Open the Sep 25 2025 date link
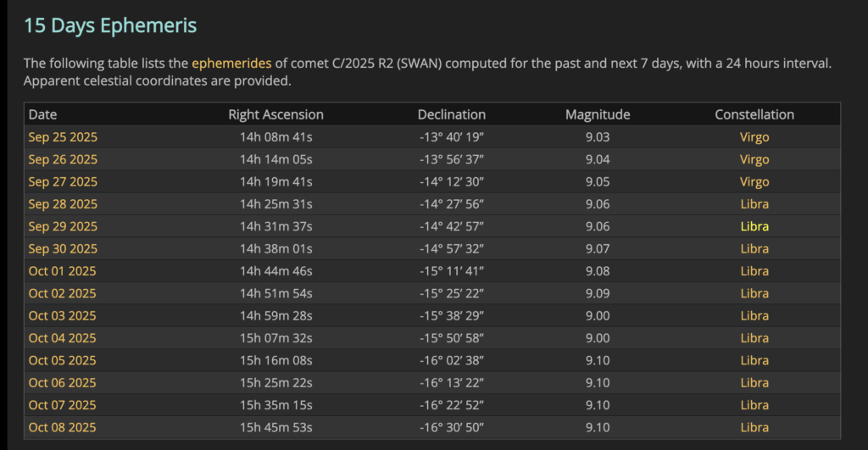This screenshot has height=450, width=868. click(63, 137)
